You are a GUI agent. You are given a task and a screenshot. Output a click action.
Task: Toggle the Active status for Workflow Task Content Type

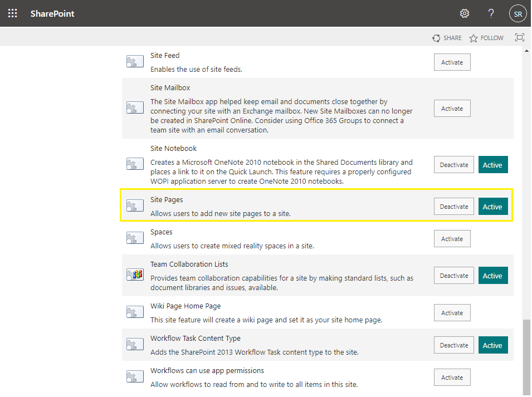(x=492, y=345)
